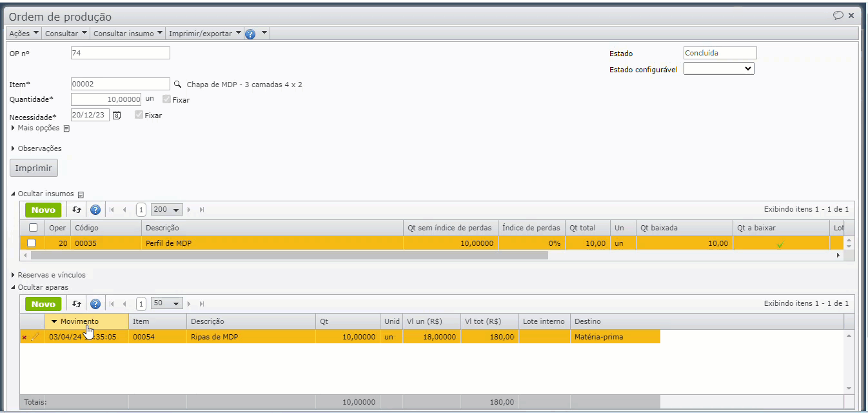
Task: Click help icon in insumos toolbar
Action: click(x=95, y=210)
